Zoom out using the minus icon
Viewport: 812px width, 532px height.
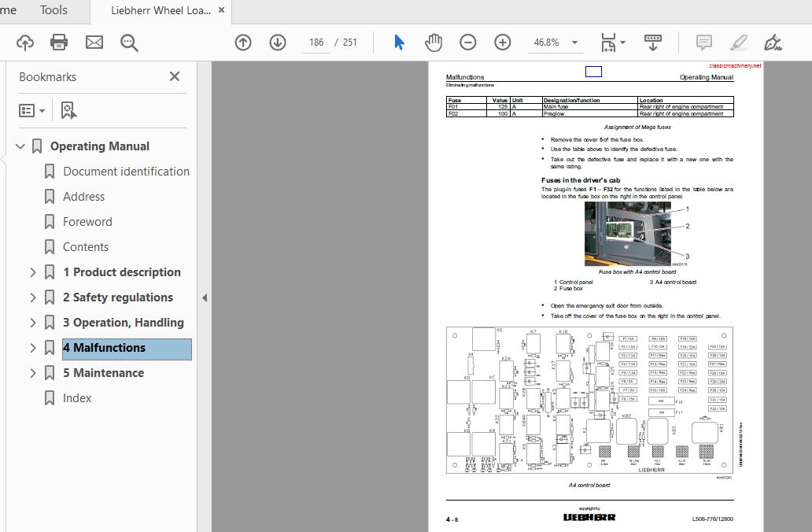pyautogui.click(x=468, y=42)
